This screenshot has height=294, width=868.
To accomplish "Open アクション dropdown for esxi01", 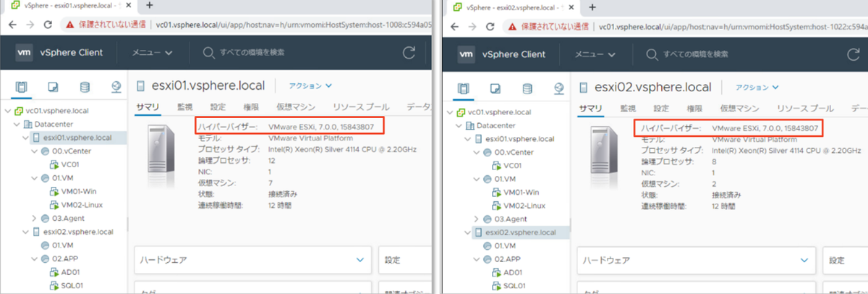I will [x=312, y=85].
